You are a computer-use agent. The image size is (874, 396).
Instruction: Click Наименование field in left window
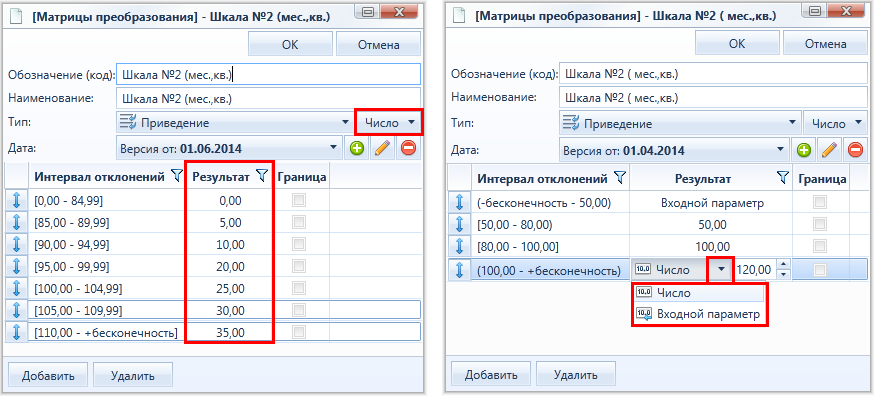coord(268,99)
